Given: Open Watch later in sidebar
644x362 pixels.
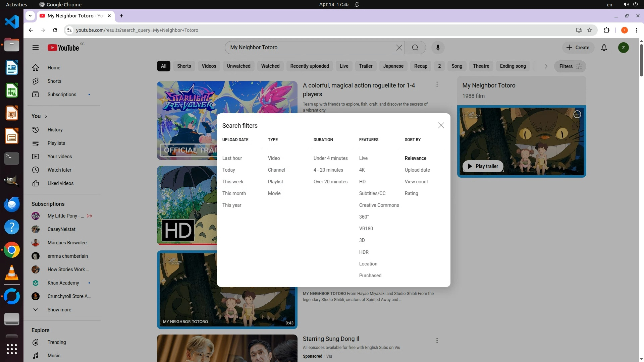Looking at the screenshot, I should (x=59, y=170).
